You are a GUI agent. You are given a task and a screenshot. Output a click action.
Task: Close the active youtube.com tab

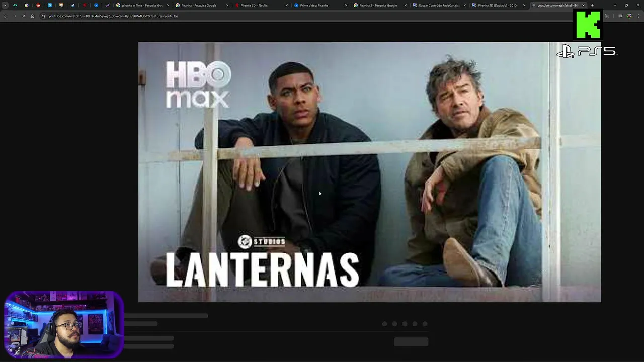tap(583, 5)
